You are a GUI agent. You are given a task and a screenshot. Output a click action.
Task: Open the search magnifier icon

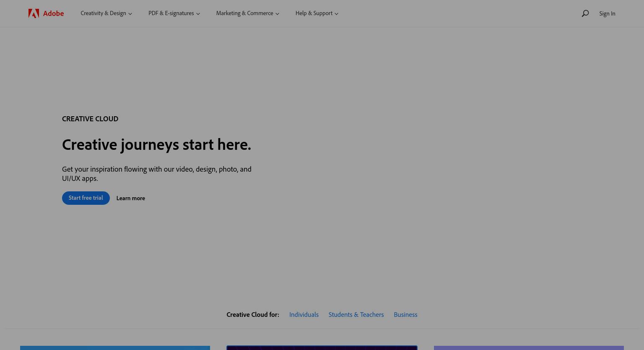[x=585, y=13]
